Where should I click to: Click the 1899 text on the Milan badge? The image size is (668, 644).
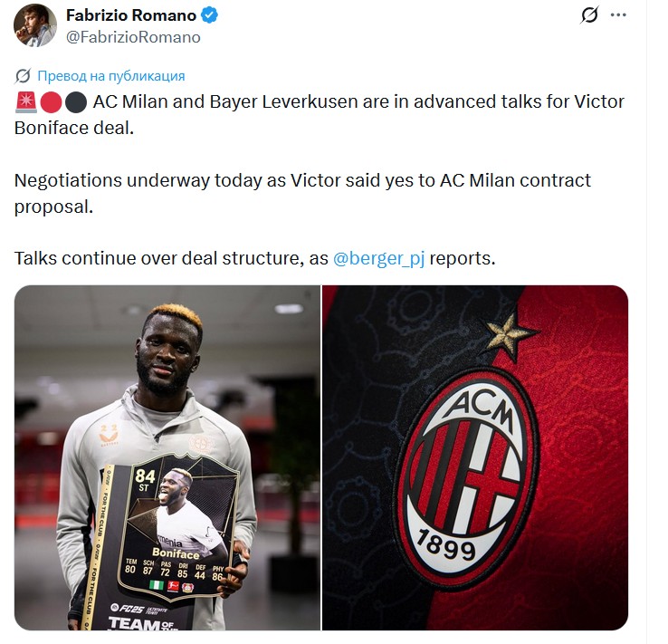click(x=445, y=544)
